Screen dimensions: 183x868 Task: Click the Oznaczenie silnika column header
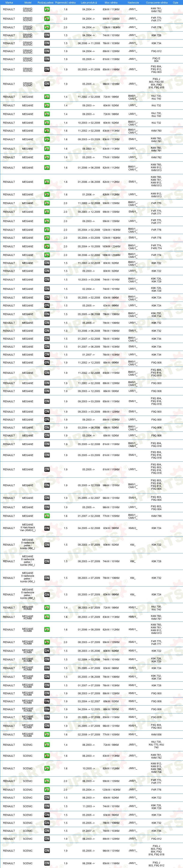pos(156,2)
